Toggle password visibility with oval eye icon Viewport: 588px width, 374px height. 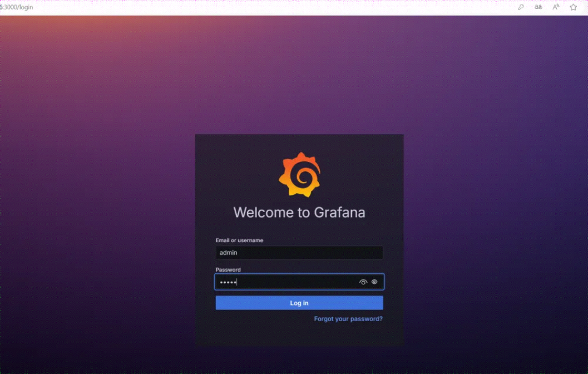[x=374, y=282]
